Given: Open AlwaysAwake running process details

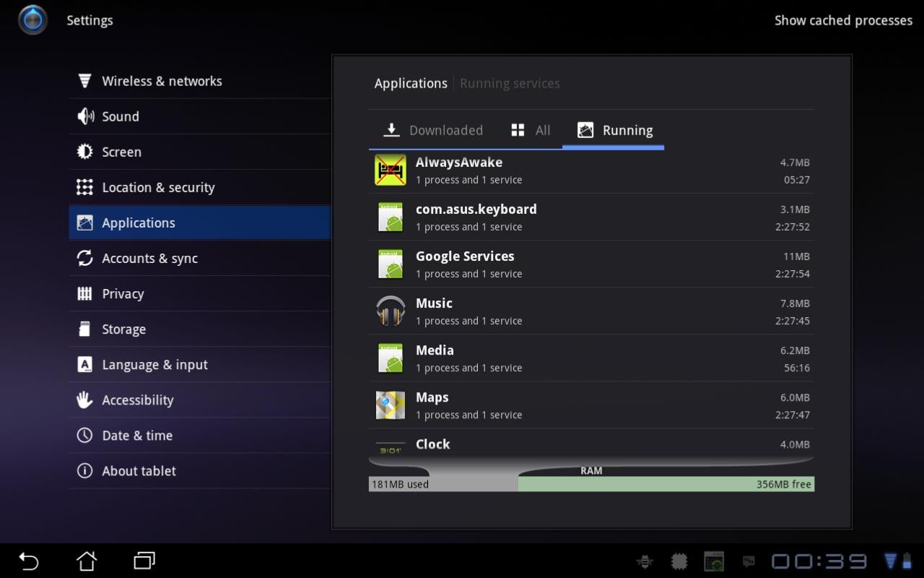Looking at the screenshot, I should 591,171.
